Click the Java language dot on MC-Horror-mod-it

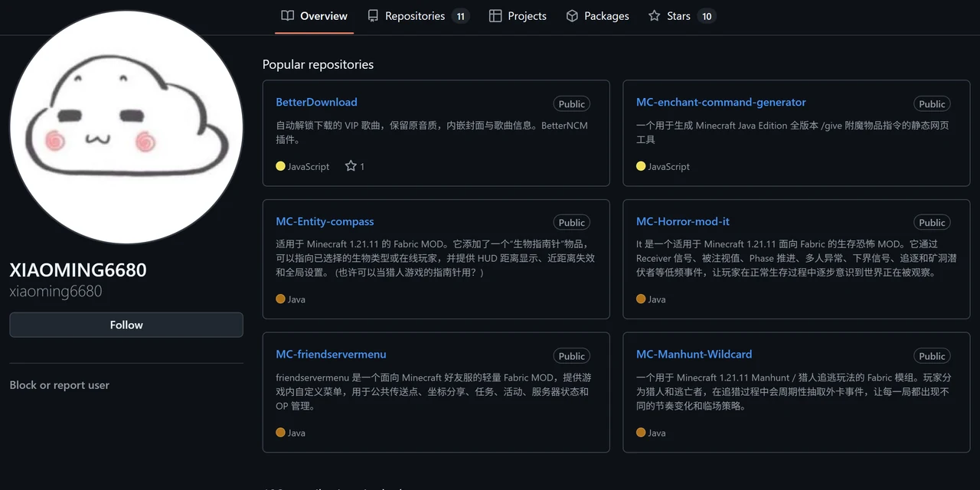pos(641,299)
